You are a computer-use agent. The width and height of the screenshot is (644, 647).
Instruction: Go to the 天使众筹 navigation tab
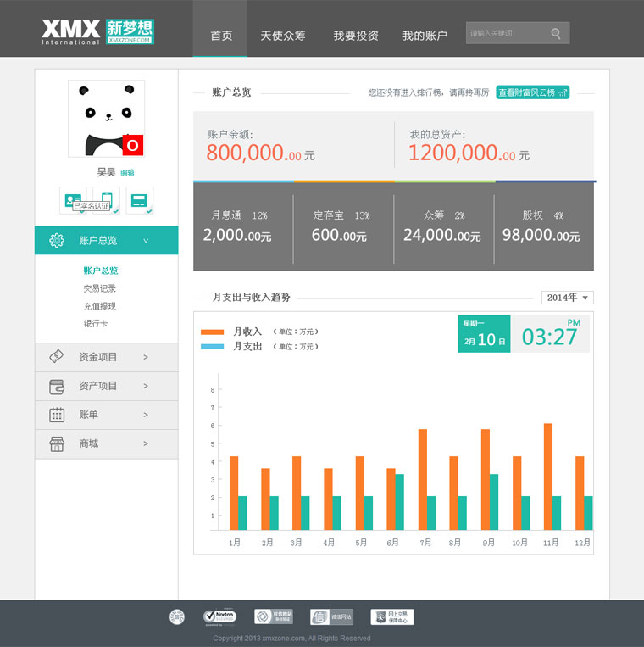283,36
